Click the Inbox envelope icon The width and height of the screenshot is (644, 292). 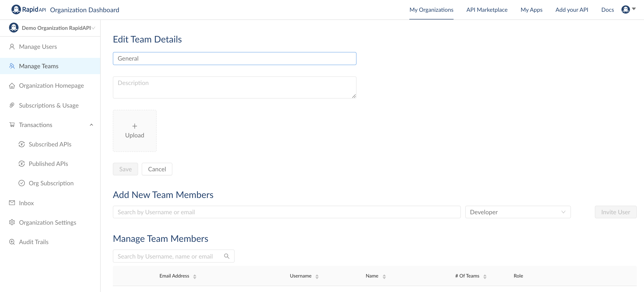(x=12, y=203)
